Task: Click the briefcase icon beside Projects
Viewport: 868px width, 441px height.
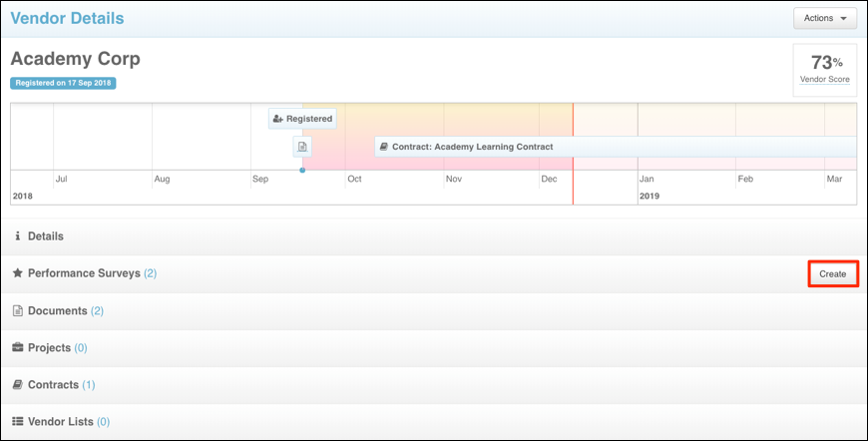Action: pyautogui.click(x=17, y=348)
